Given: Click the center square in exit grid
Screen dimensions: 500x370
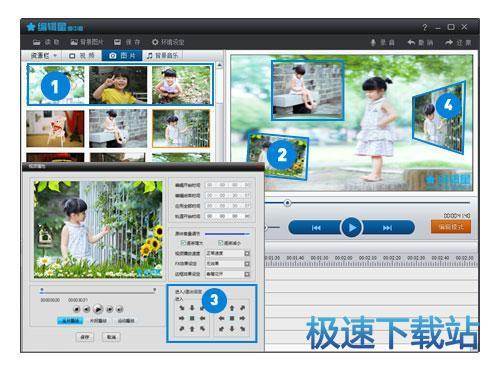Looking at the screenshot, I should click(x=232, y=318).
